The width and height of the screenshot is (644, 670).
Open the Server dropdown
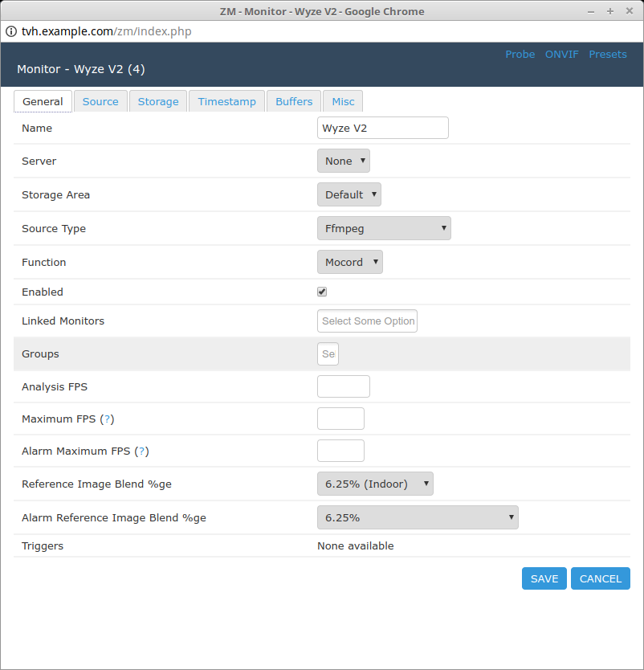pyautogui.click(x=344, y=161)
